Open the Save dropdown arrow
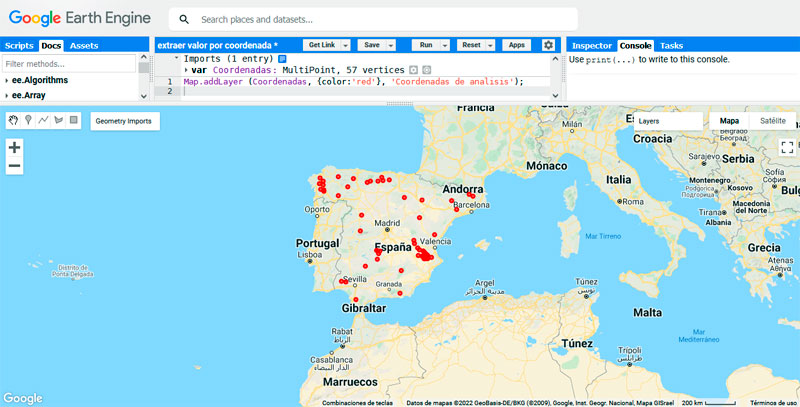Viewport: 800px width, 407px height. [x=391, y=45]
